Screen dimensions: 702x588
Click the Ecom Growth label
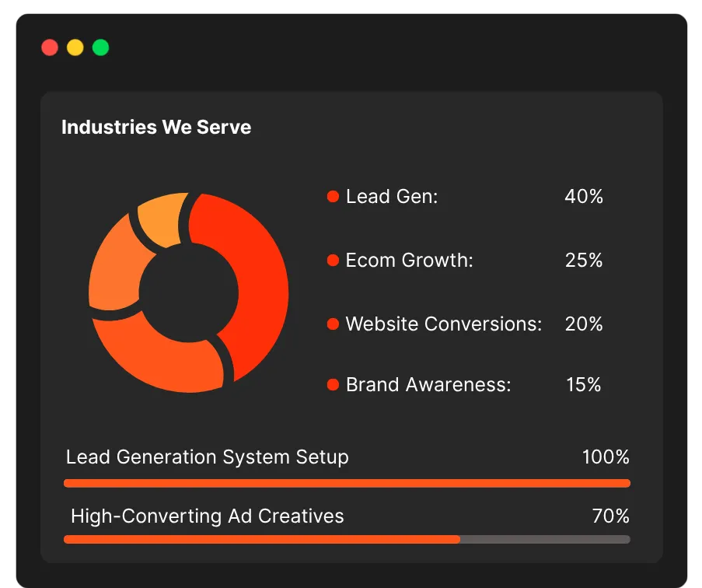[x=409, y=261]
